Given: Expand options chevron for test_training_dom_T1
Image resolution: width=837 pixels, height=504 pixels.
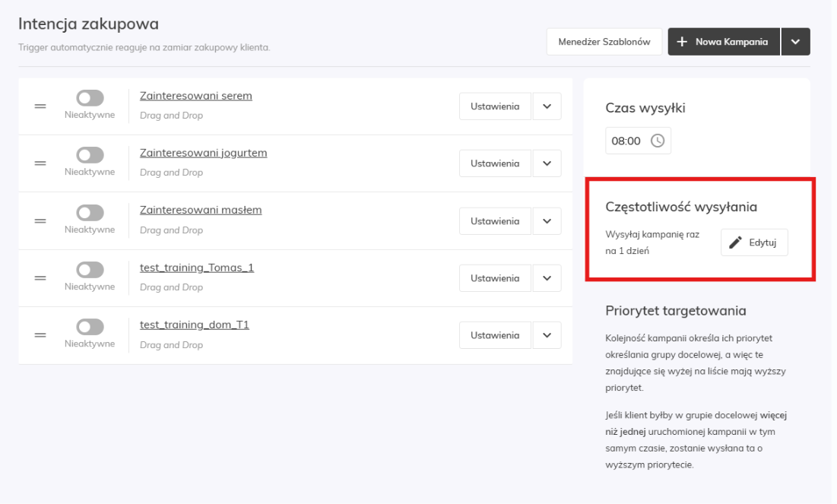Looking at the screenshot, I should [547, 335].
